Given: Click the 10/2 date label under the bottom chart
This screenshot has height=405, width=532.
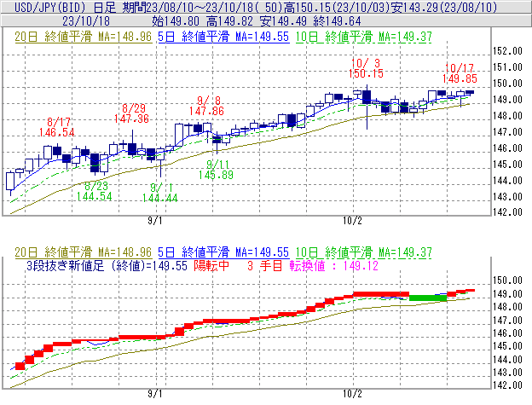Looking at the screenshot, I should pos(352,394).
